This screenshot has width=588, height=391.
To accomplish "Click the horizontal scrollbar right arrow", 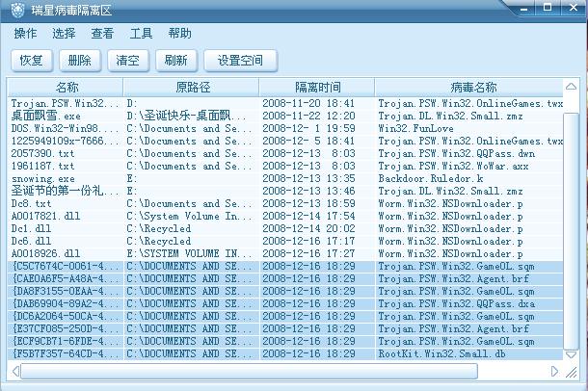I will pos(554,372).
